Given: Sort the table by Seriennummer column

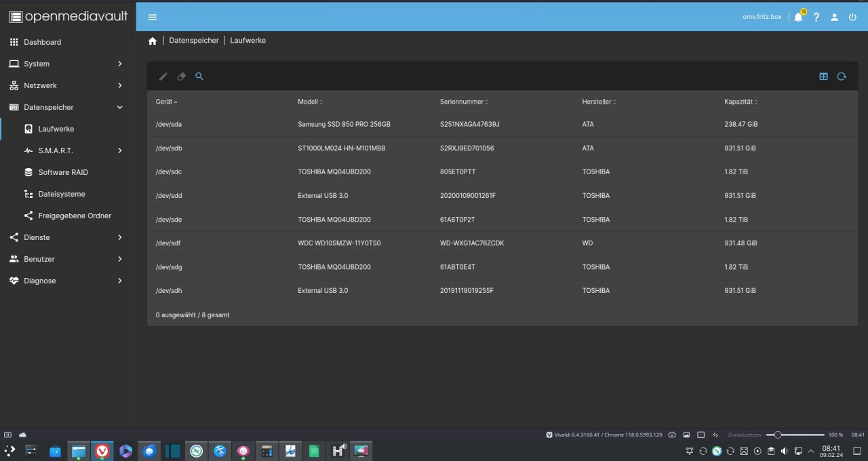Looking at the screenshot, I should (464, 102).
